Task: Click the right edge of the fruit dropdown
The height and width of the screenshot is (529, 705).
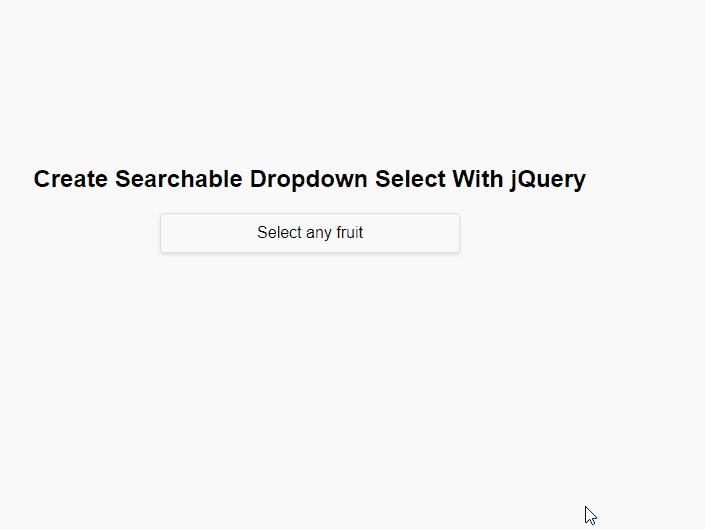Action: pyautogui.click(x=454, y=233)
